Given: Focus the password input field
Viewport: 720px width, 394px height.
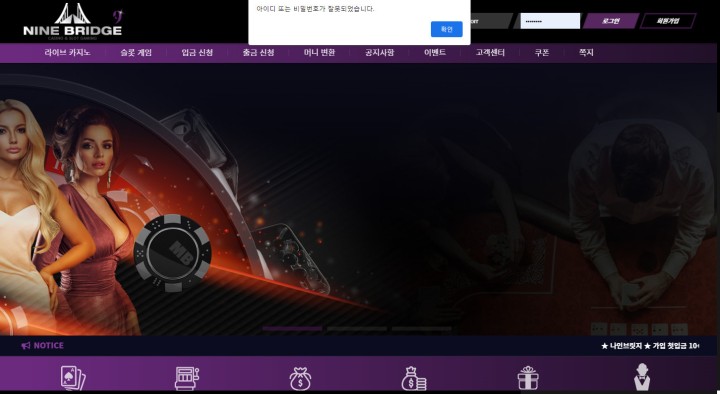Looking at the screenshot, I should (x=550, y=21).
